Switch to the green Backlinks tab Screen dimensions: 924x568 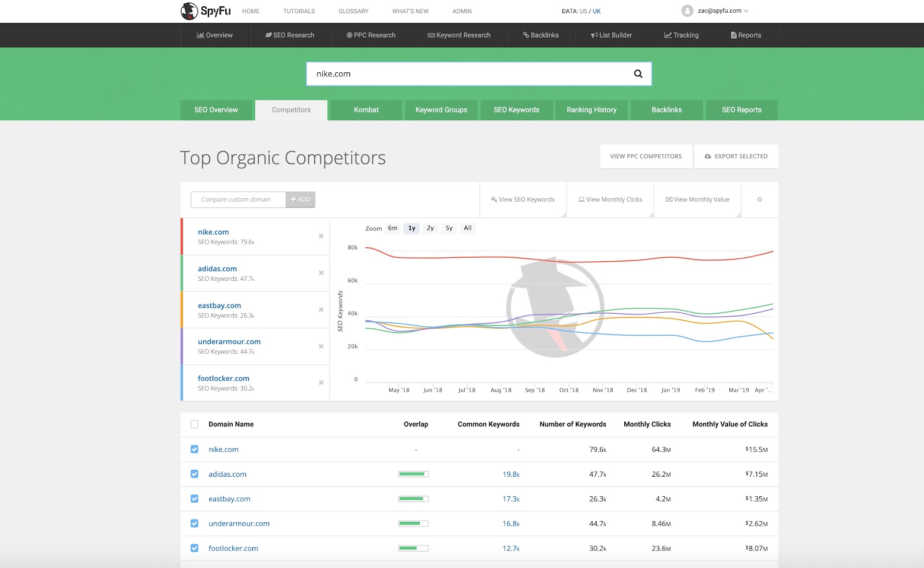click(666, 110)
